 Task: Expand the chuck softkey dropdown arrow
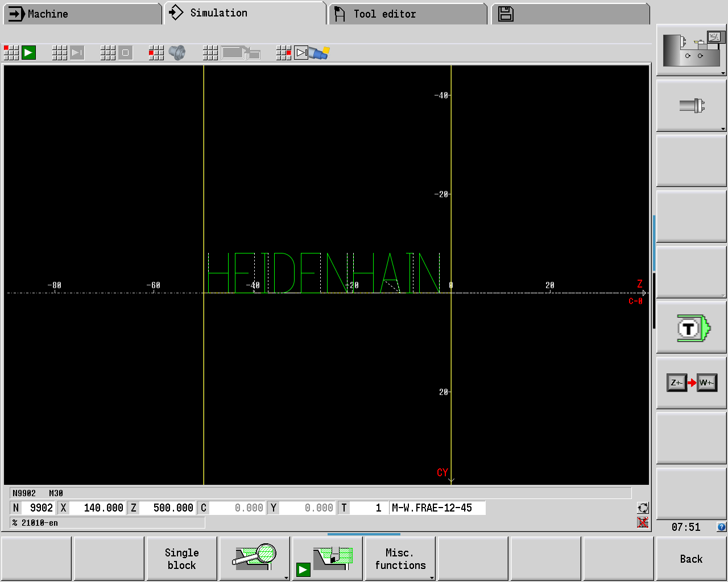pyautogui.click(x=723, y=128)
